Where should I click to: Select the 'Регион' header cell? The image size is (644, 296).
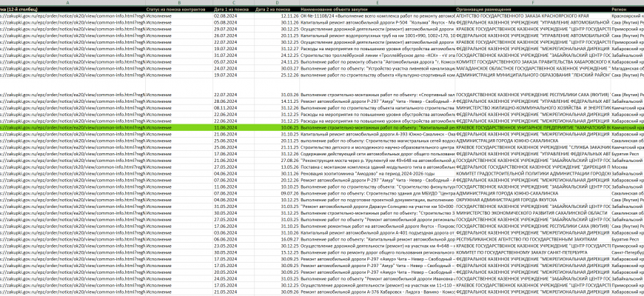(x=619, y=9)
